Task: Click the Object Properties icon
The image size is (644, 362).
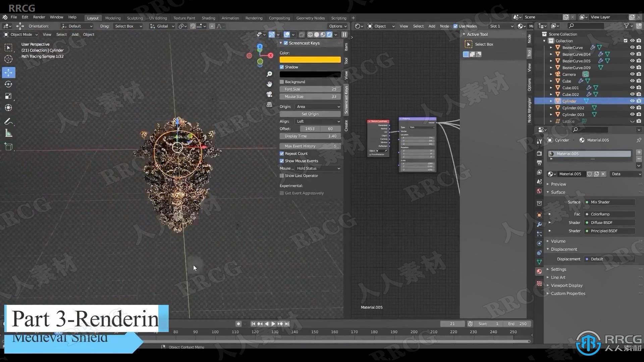Action: point(540,214)
